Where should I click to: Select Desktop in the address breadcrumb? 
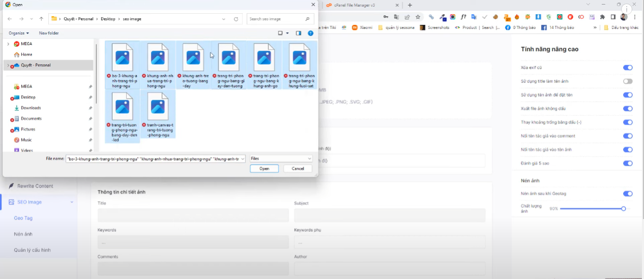pos(108,19)
